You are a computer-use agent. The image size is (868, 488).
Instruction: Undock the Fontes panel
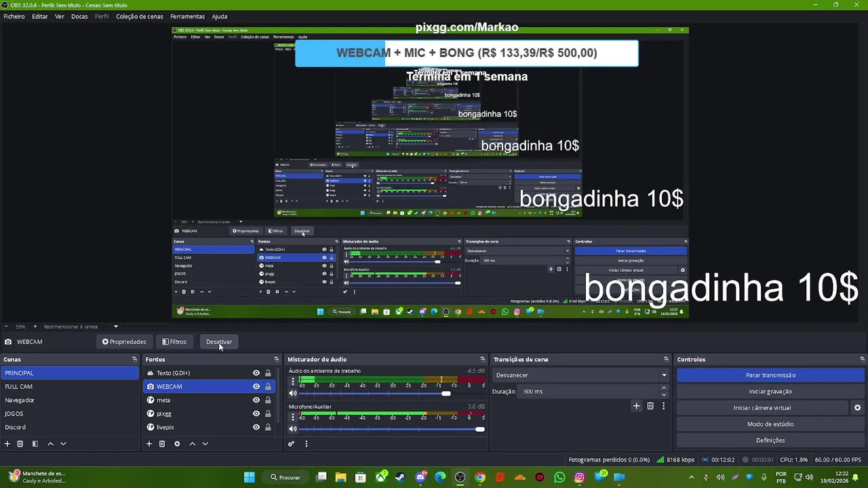tap(276, 359)
